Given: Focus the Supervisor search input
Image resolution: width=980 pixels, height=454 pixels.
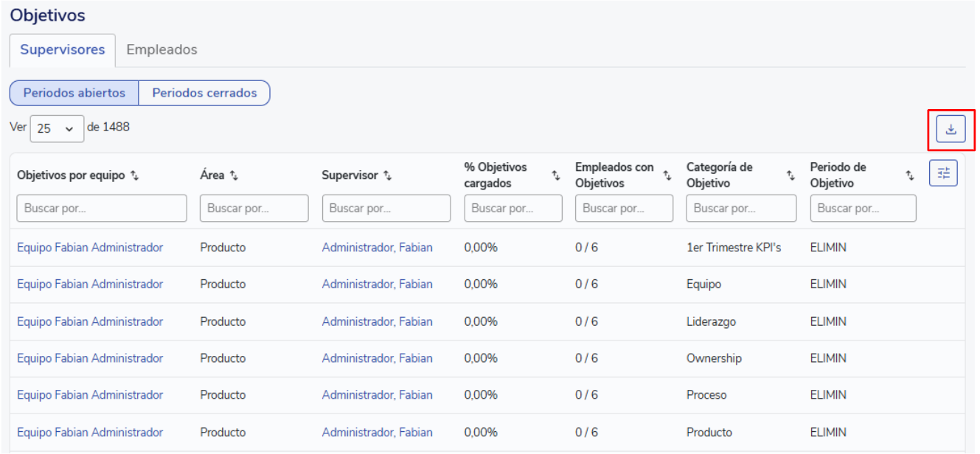Looking at the screenshot, I should click(x=386, y=209).
